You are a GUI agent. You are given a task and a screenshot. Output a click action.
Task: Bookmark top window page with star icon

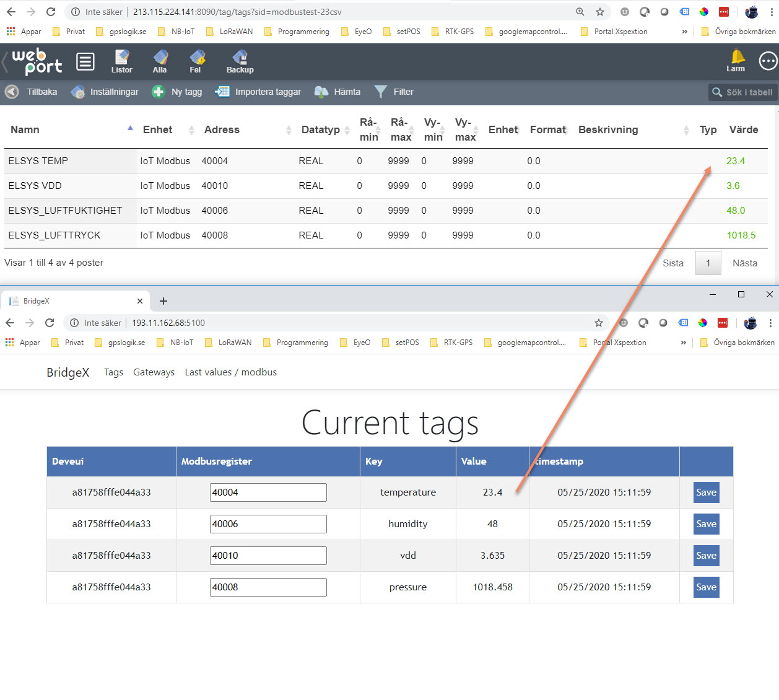(x=600, y=12)
